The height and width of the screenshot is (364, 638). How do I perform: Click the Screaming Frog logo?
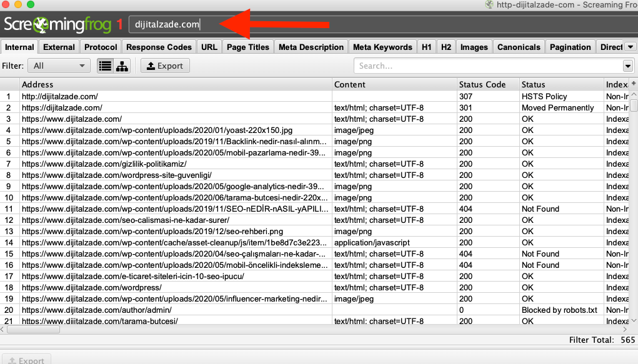click(x=57, y=25)
